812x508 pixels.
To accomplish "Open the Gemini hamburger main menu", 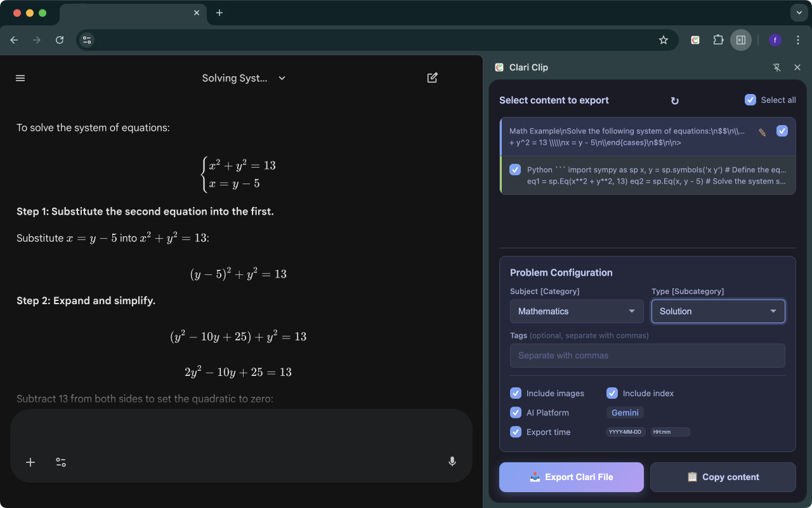I will point(20,78).
